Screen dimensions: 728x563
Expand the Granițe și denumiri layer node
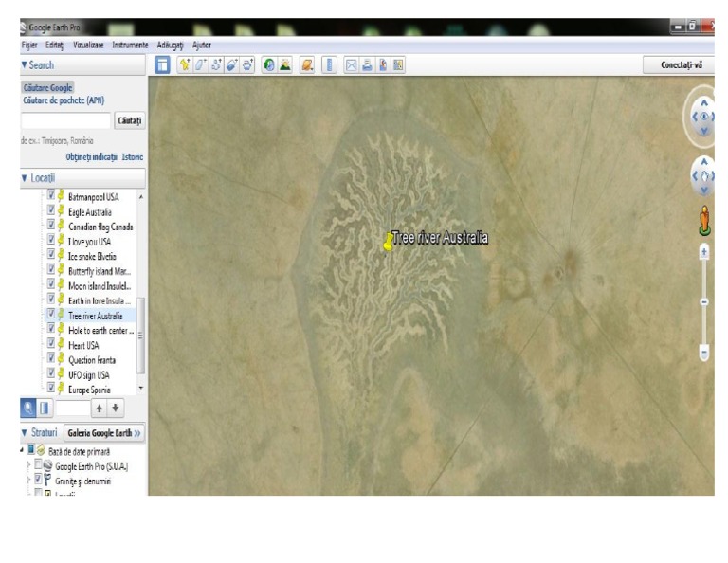pos(28,480)
